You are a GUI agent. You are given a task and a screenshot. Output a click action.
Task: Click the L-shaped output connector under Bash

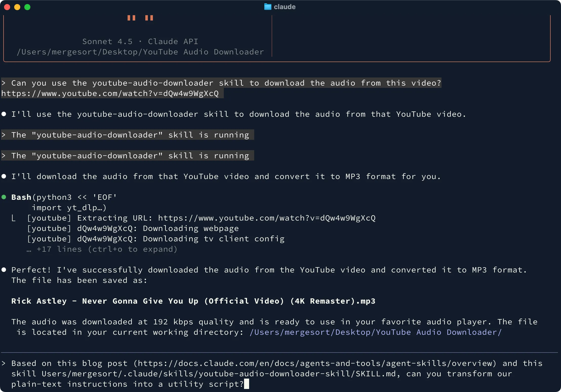pyautogui.click(x=14, y=218)
